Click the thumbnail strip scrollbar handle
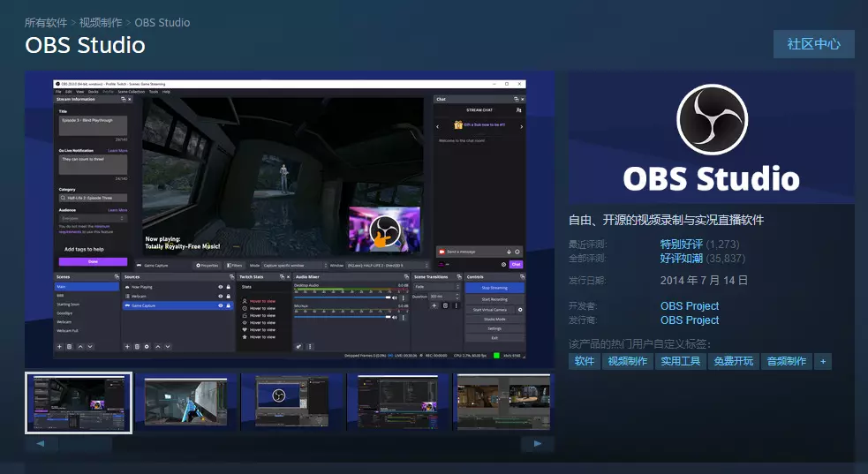 [x=86, y=444]
